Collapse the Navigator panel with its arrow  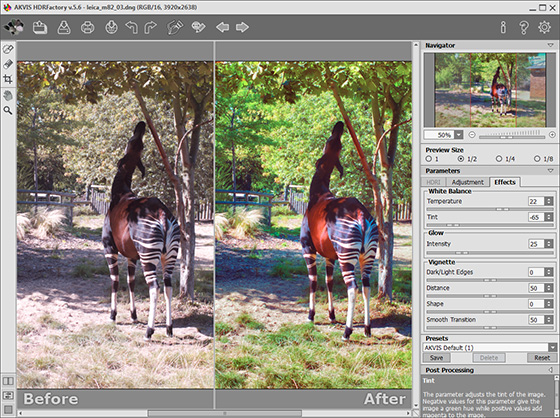coord(550,45)
